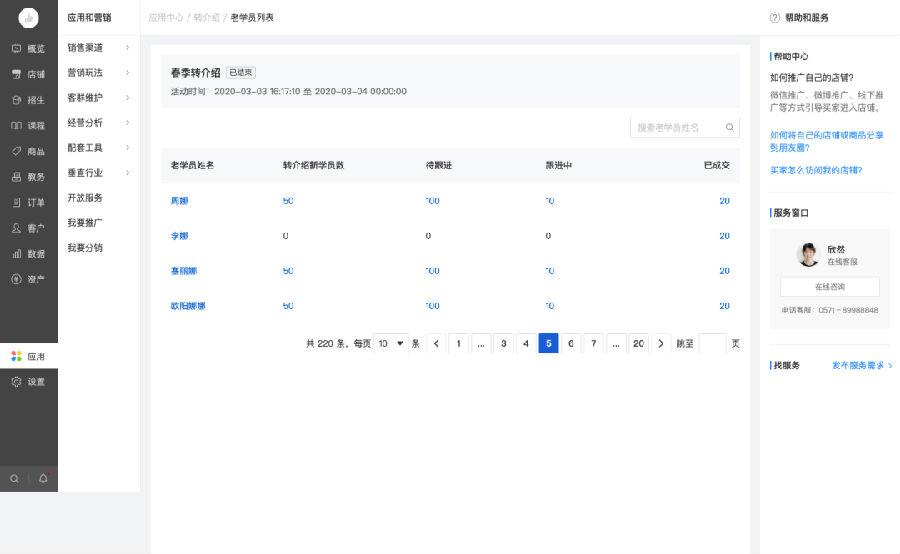
Task: Open the 资产 assets sidebar icon
Action: (x=17, y=279)
